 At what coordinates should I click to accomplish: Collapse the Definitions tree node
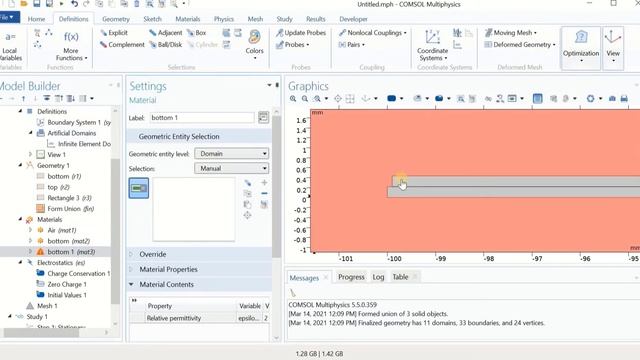point(20,111)
